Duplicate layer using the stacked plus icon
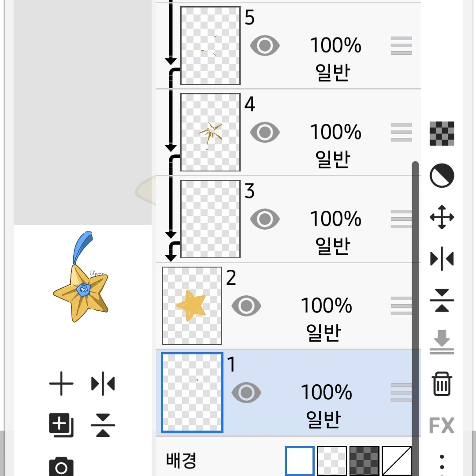Image resolution: width=476 pixels, height=476 pixels. click(x=61, y=425)
